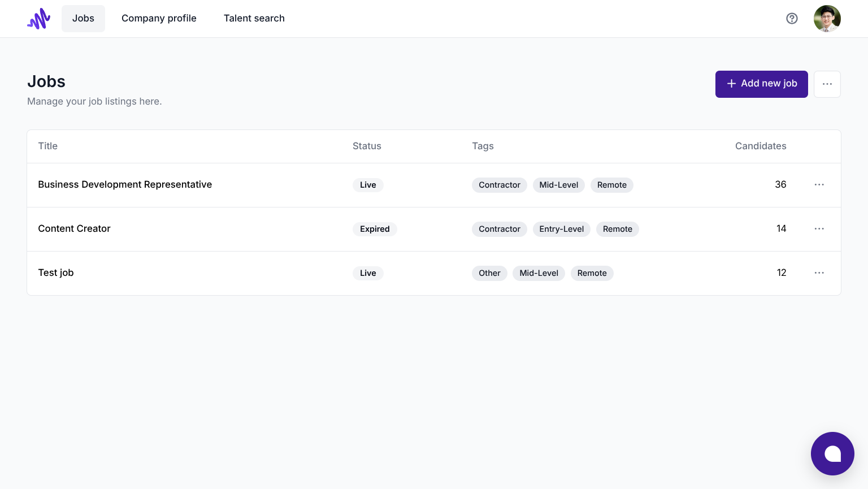This screenshot has width=868, height=489.
Task: Click Mid-Level tag on Test job row
Action: click(x=539, y=273)
